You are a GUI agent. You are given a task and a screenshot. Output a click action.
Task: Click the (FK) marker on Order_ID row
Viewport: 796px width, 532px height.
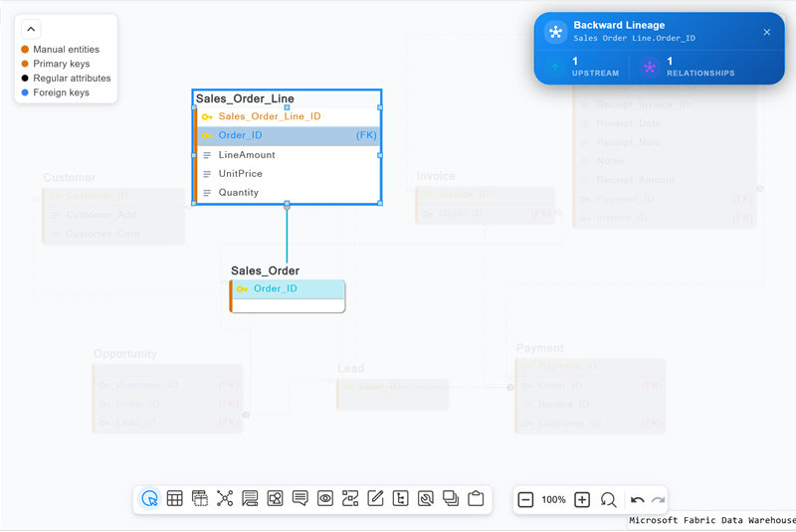pos(366,135)
